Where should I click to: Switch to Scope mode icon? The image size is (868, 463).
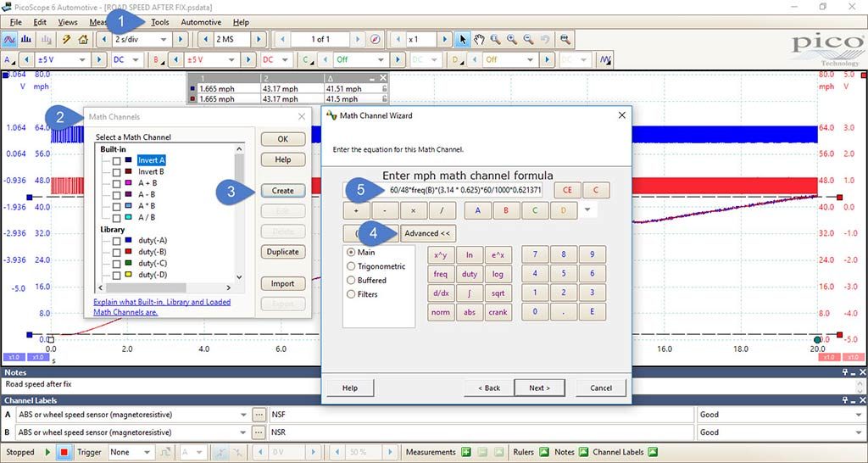pos(9,39)
